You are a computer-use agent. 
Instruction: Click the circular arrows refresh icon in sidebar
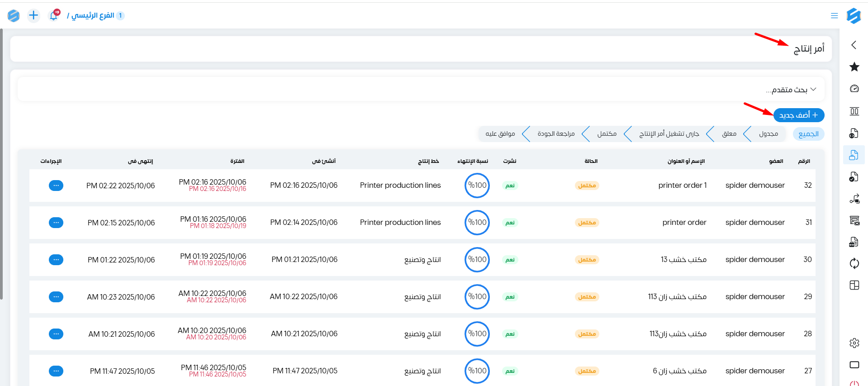(x=854, y=263)
